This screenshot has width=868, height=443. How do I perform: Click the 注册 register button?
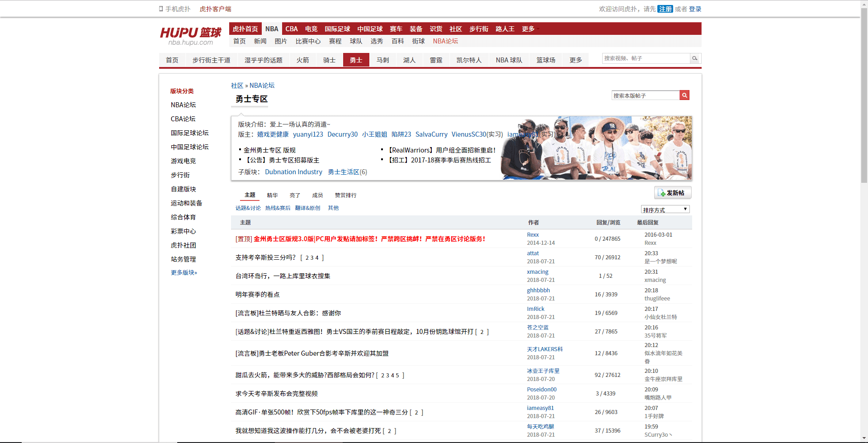click(x=665, y=9)
